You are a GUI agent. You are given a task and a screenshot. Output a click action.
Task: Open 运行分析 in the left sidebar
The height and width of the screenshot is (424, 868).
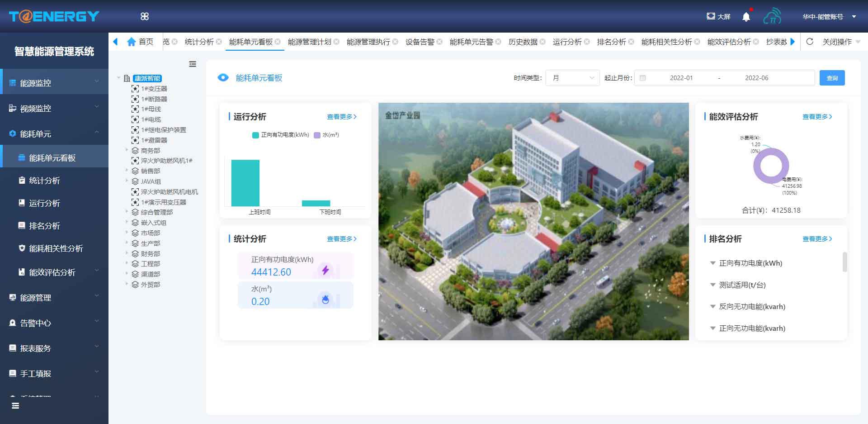pos(44,203)
